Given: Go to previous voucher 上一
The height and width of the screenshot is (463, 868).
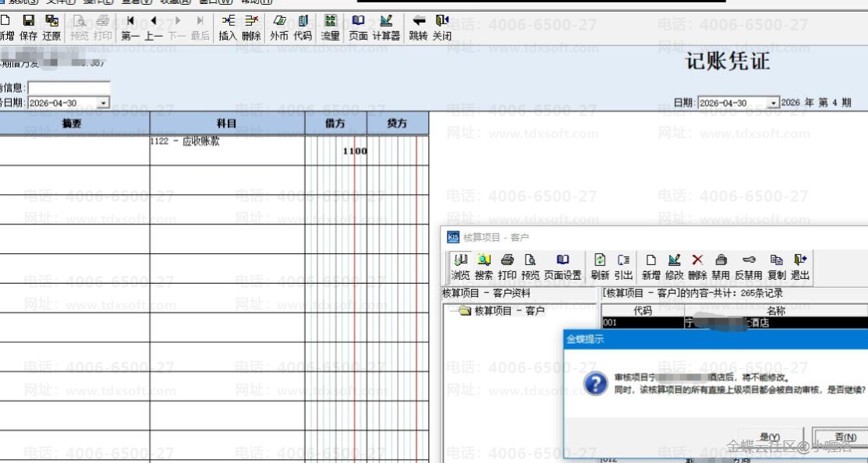Looking at the screenshot, I should tap(154, 27).
